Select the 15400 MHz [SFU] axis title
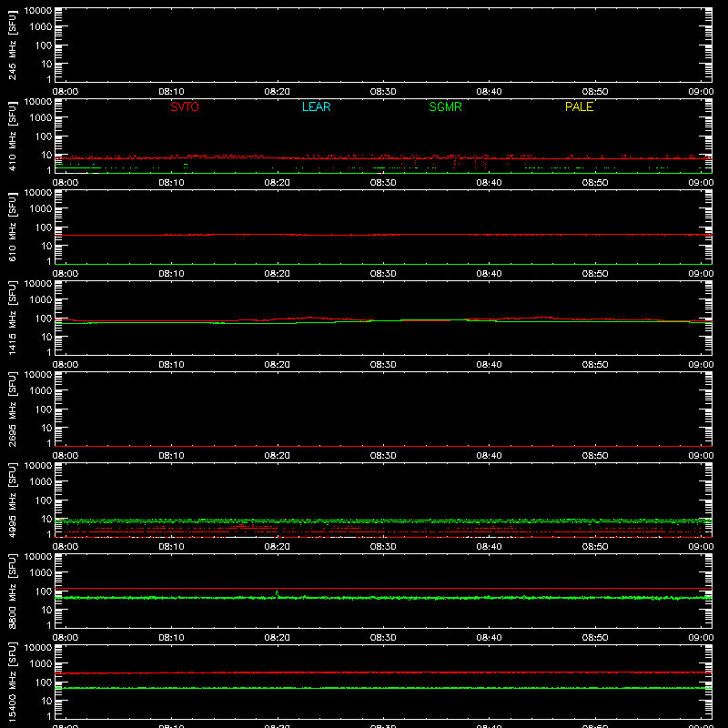Image resolution: width=728 pixels, height=728 pixels. point(12,682)
